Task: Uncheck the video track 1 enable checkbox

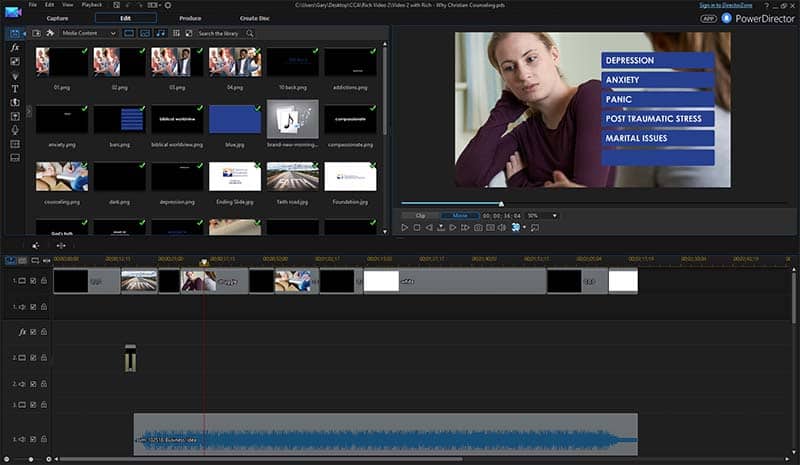Action: [33, 281]
